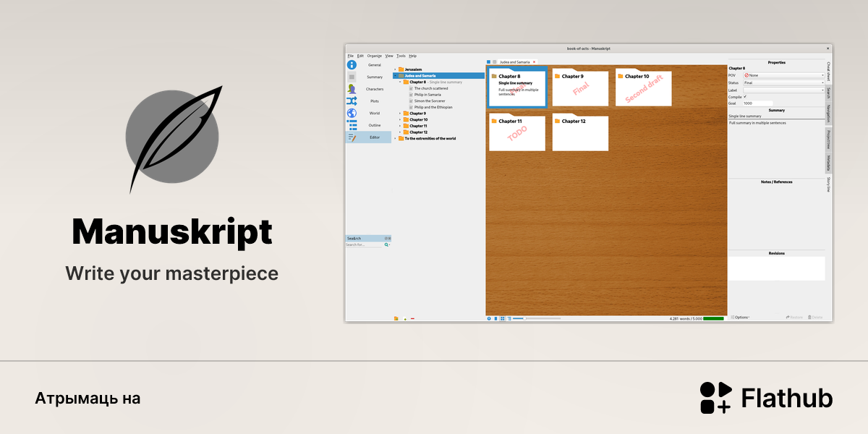Click the green add text icon
868x434 pixels.
coord(405,318)
